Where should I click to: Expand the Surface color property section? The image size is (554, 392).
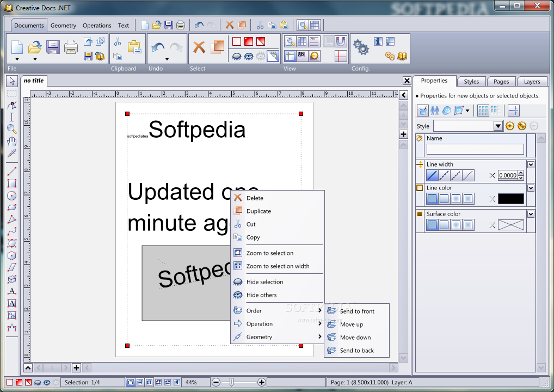tap(531, 214)
